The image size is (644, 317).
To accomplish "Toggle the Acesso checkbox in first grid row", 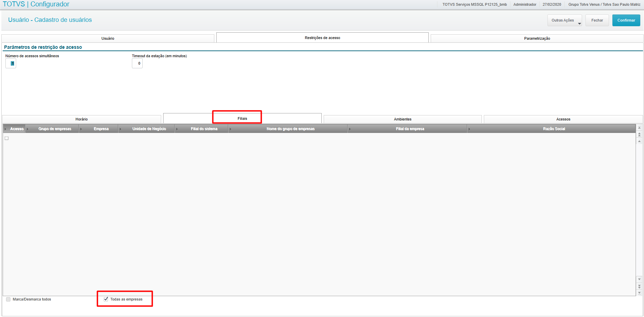I will click(x=6, y=138).
